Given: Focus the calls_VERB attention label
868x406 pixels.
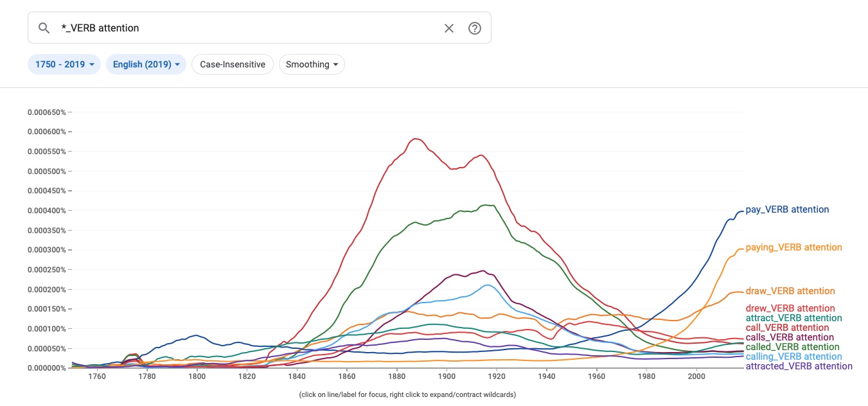Looking at the screenshot, I should 790,337.
